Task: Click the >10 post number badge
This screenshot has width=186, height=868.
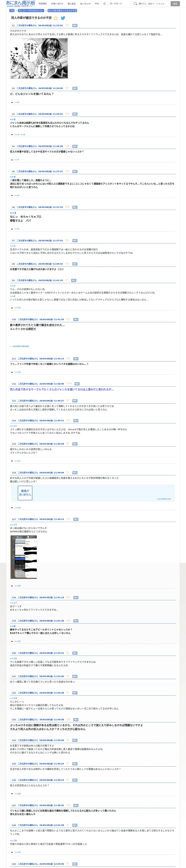Action: tap(13, 319)
